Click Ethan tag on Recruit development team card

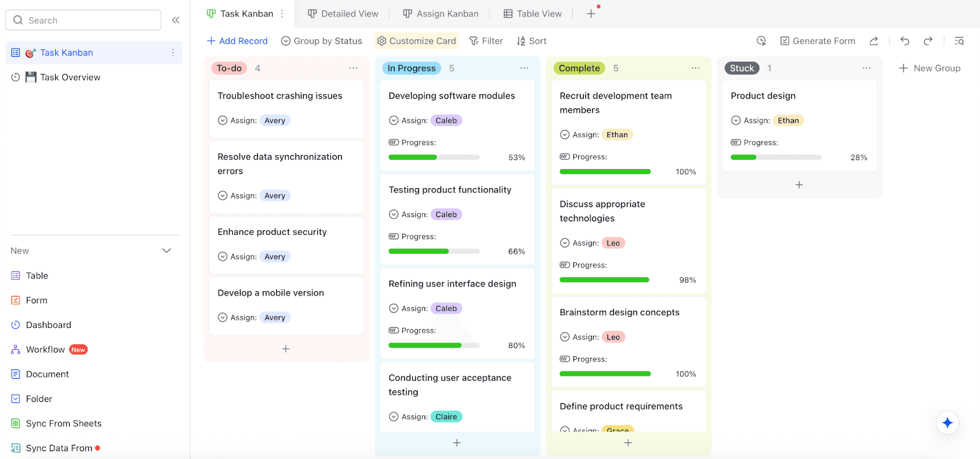617,135
